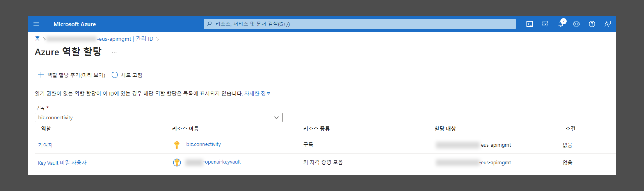Click the 구독 resource type cell
The image size is (644, 191).
308,145
